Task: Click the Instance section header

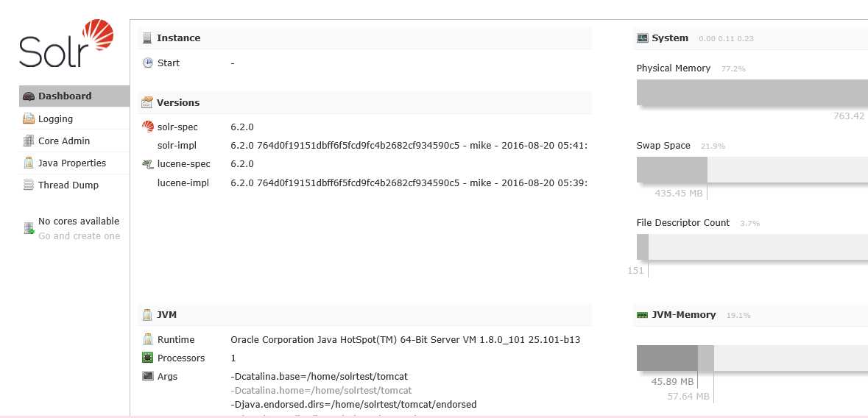Action: coord(365,38)
